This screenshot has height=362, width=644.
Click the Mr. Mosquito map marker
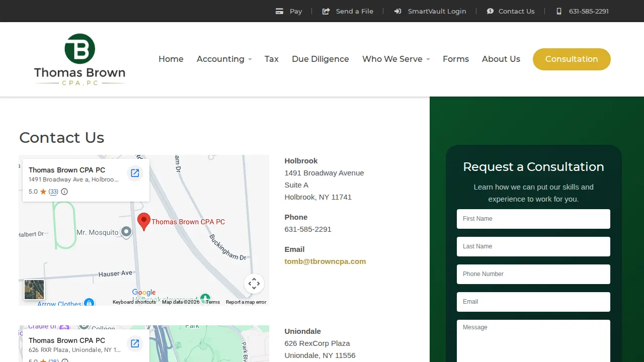coord(126,232)
